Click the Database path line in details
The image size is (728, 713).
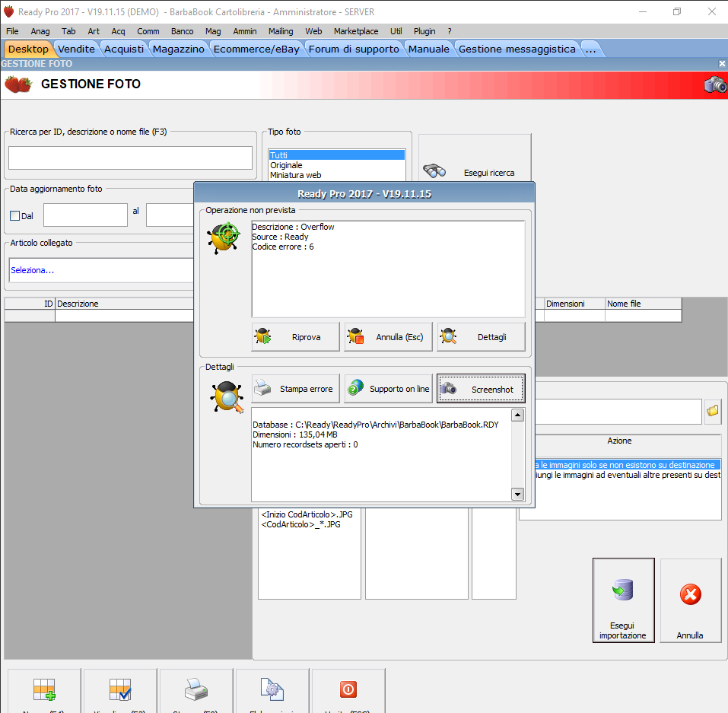pyautogui.click(x=376, y=425)
